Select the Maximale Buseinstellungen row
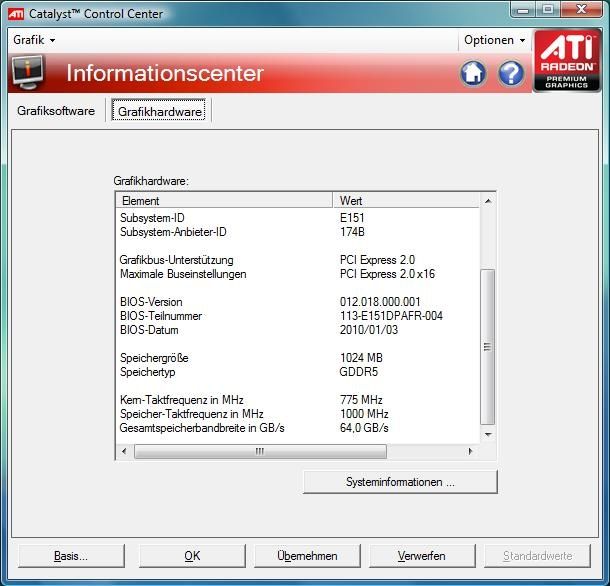 click(x=298, y=274)
